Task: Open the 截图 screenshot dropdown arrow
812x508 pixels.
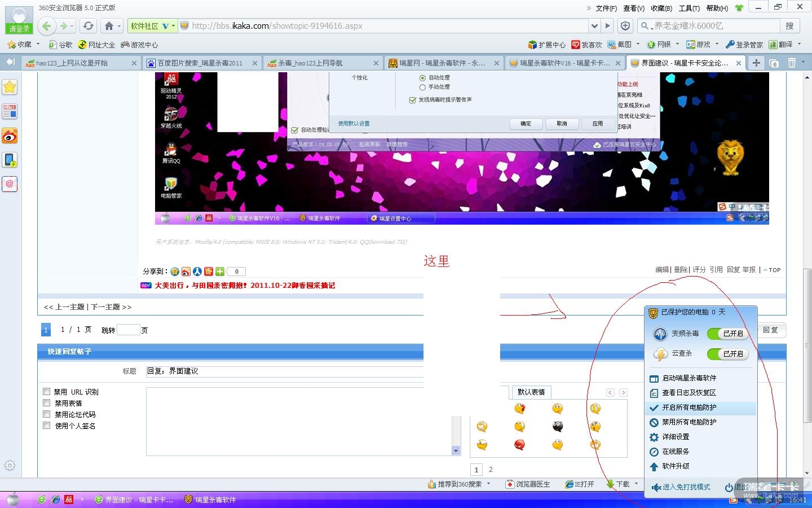Action: [x=638, y=44]
